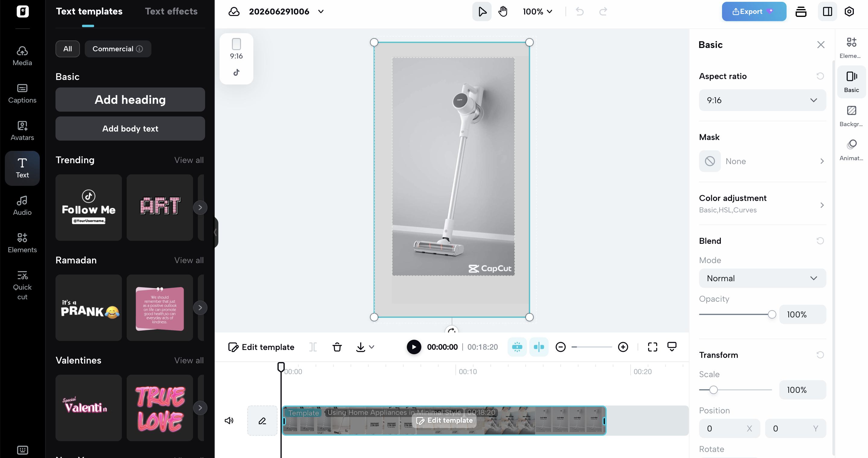Click the Scale slider handle
Image resolution: width=868 pixels, height=458 pixels.
coord(713,390)
